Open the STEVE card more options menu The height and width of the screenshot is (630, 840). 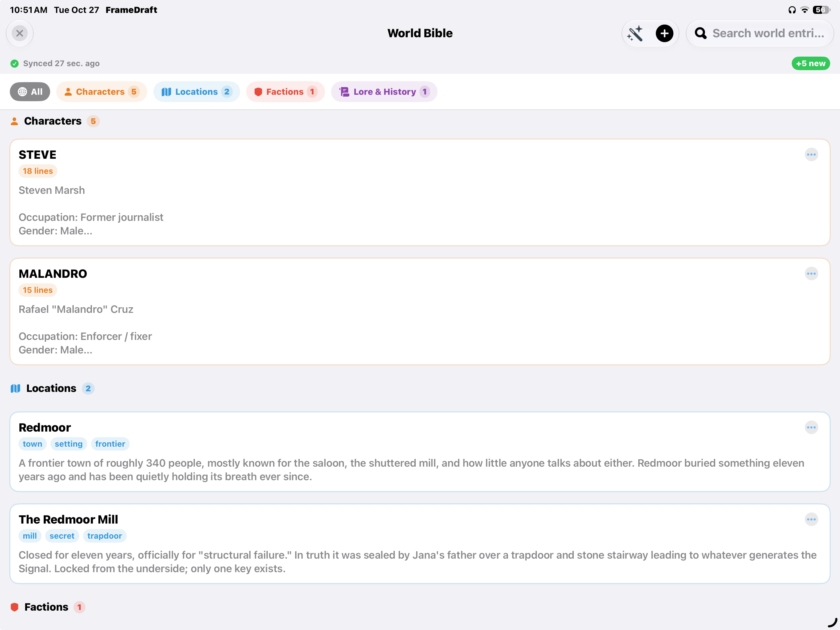point(811,155)
